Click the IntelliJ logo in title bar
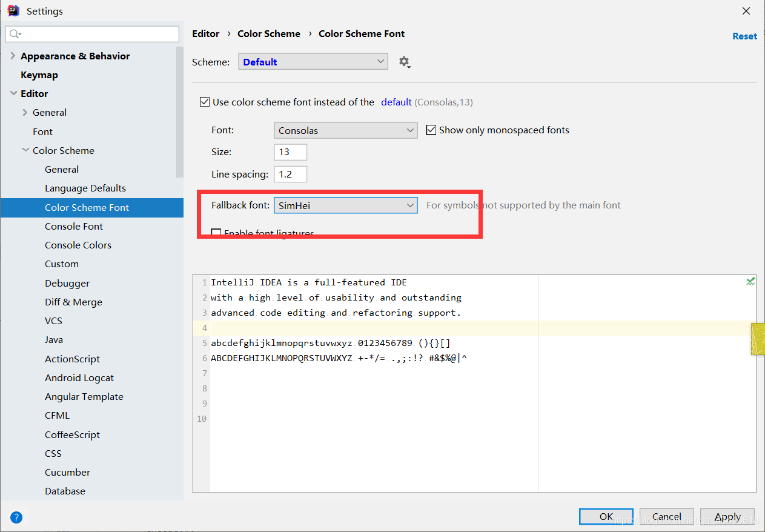765x532 pixels. point(13,11)
